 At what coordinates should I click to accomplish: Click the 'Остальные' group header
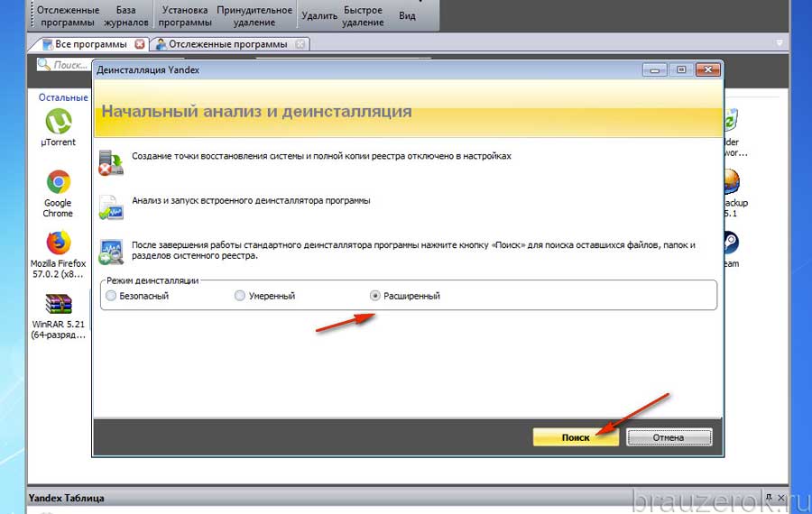click(x=63, y=97)
